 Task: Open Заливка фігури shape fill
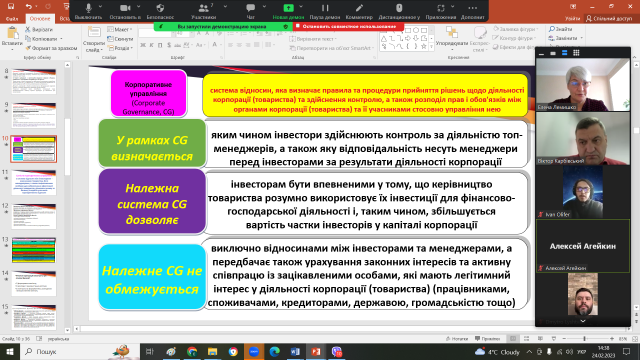(x=516, y=29)
